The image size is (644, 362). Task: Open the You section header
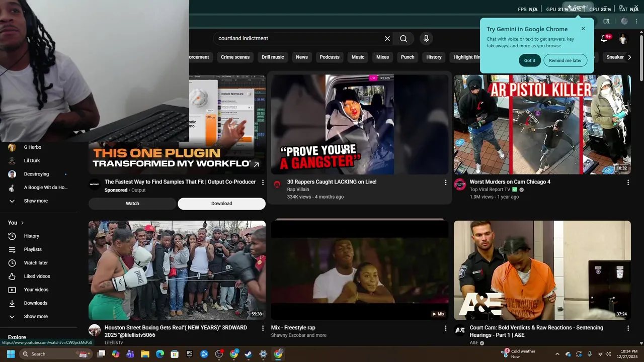16,223
